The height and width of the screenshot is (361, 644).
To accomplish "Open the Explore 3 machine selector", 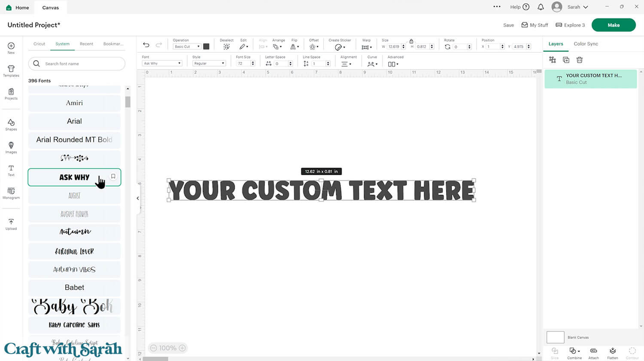I will [x=570, y=25].
